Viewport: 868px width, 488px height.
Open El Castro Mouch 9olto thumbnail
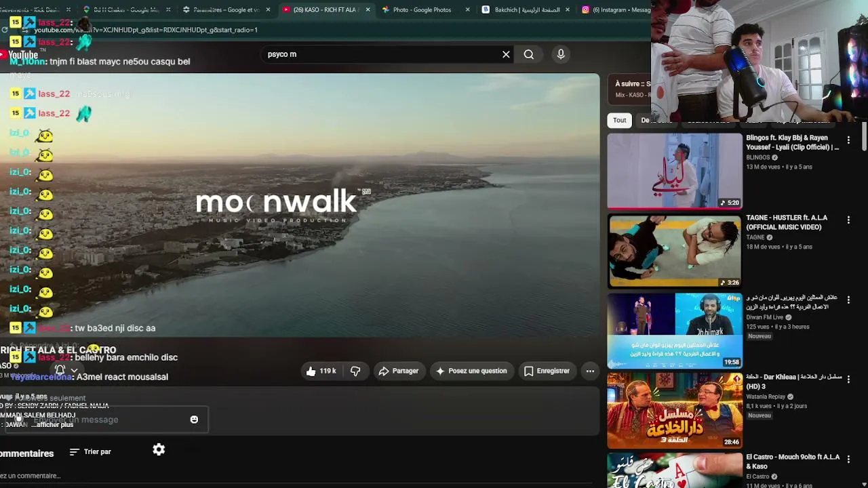(675, 470)
